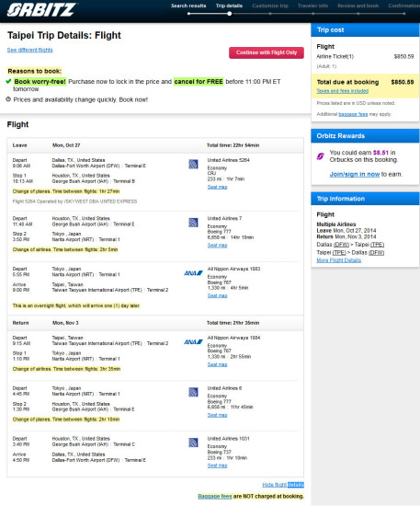Click progress dot under Trip details
Viewport: 420px width, 506px height.
pos(229,14)
